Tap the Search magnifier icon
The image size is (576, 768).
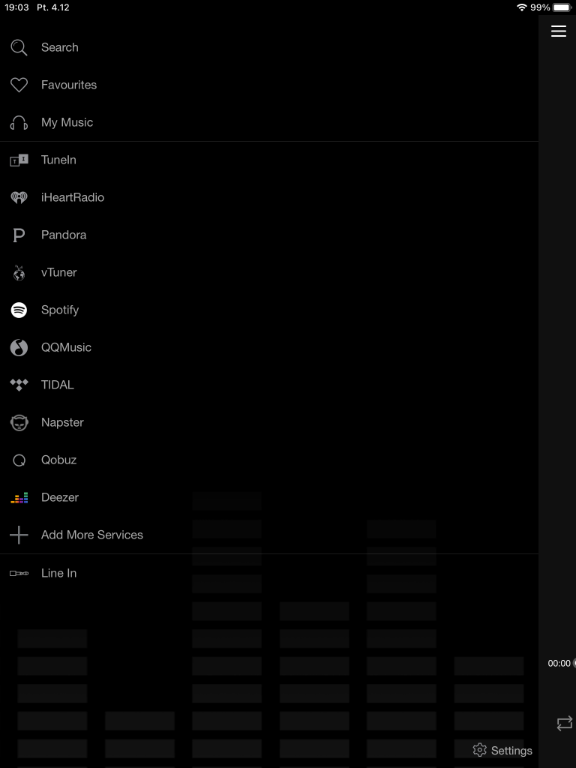coord(19,48)
